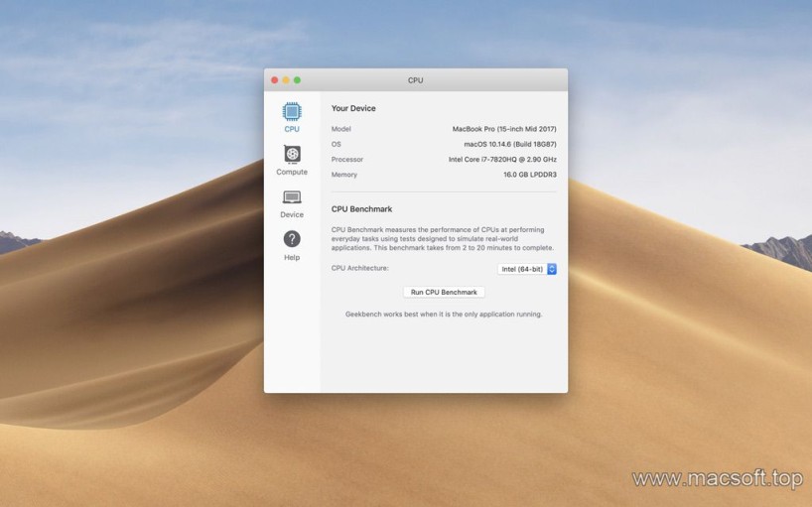This screenshot has height=507, width=812.
Task: Click the www.macsoft.top watermark text
Action: point(717,479)
